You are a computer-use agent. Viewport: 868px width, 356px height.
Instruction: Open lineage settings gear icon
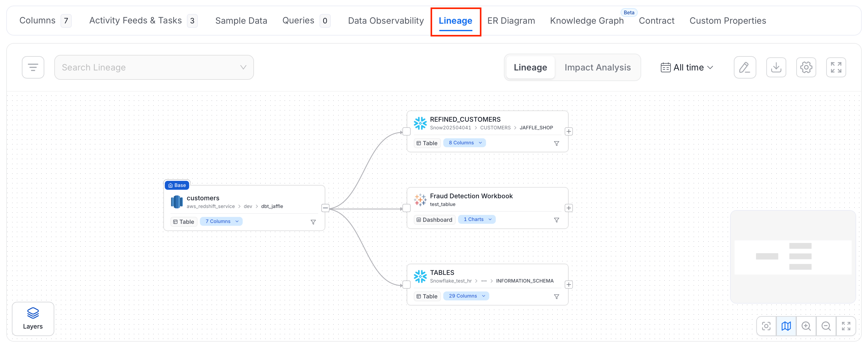(806, 67)
